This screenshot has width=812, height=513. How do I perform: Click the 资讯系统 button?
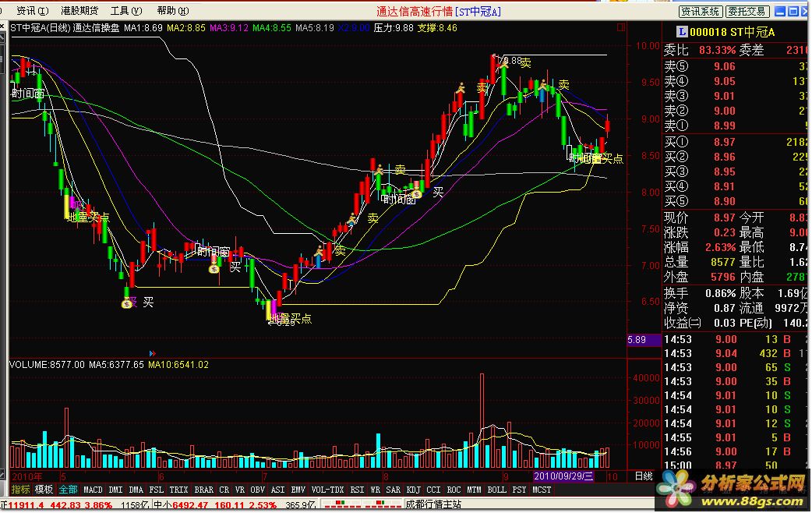(700, 12)
